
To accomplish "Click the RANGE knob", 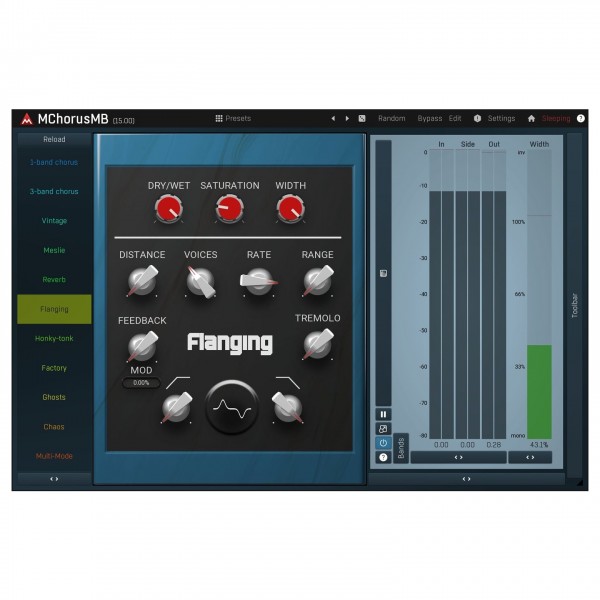I will coord(318,282).
